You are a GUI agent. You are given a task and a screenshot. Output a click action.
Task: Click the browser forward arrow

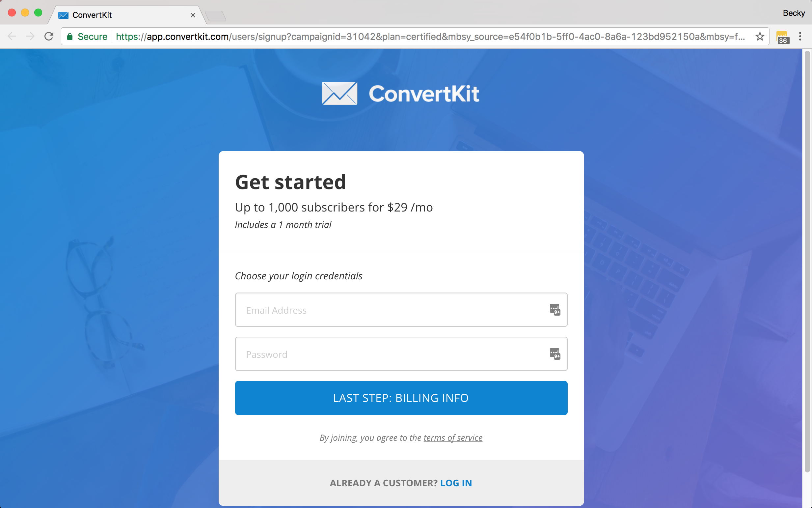coord(30,36)
